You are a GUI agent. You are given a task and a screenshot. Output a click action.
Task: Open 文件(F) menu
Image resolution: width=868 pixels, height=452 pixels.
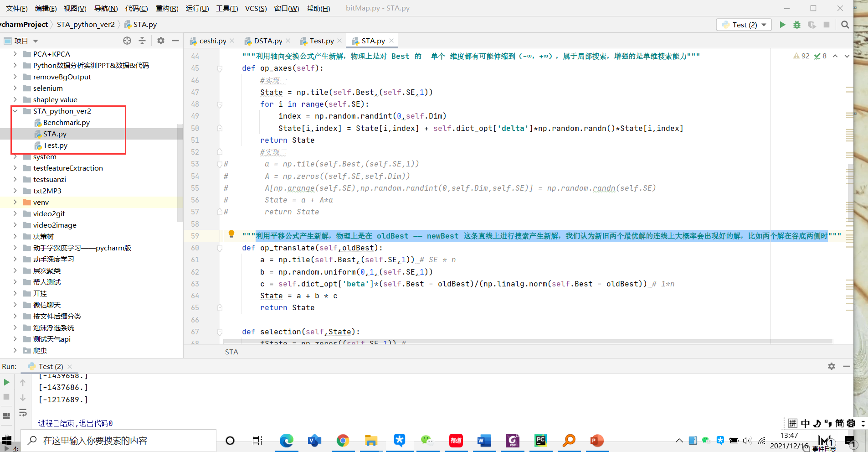(x=16, y=8)
